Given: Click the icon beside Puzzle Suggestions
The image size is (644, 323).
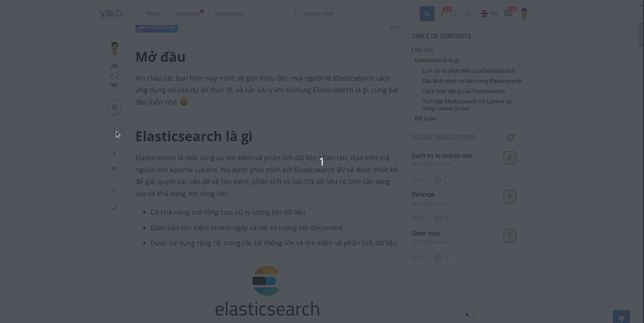Looking at the screenshot, I should click(511, 137).
